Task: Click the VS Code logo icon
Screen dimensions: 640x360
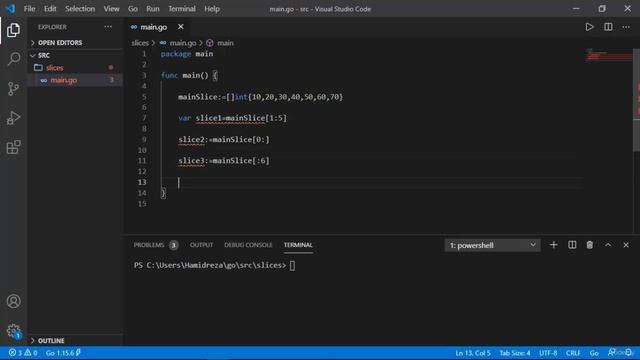Action: click(10, 9)
